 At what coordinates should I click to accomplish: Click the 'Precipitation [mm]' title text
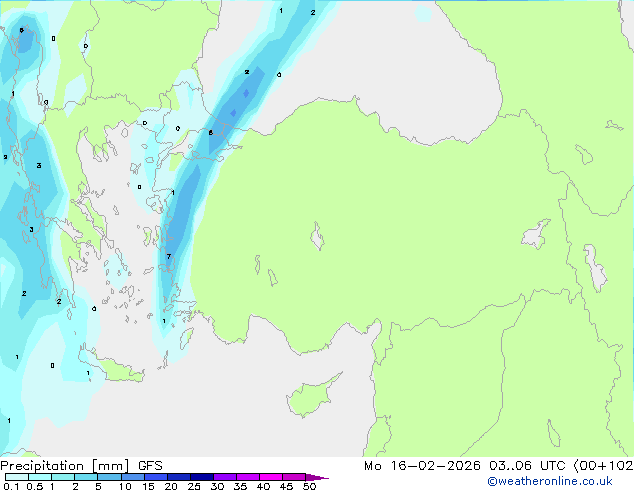(x=64, y=466)
